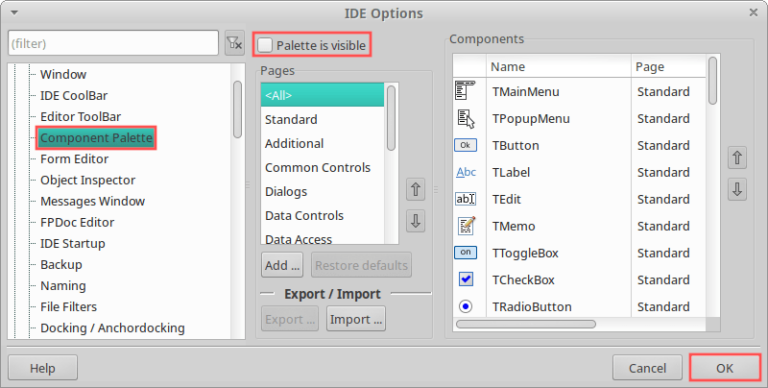Open FPDoc Editor options
Image resolution: width=768 pixels, height=388 pixels.
[77, 222]
